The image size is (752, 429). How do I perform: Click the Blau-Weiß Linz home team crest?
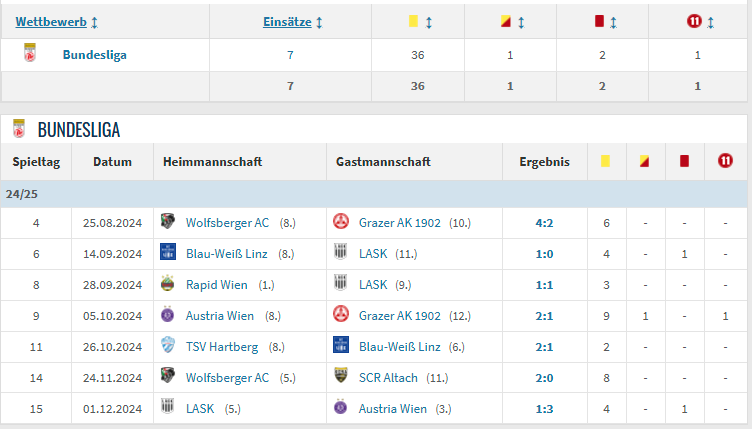(x=168, y=252)
